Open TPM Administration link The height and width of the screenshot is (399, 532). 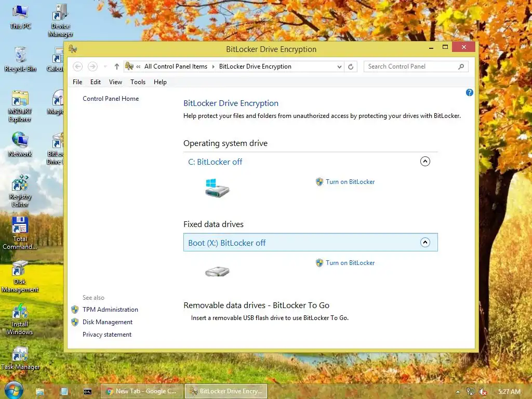[x=110, y=310]
